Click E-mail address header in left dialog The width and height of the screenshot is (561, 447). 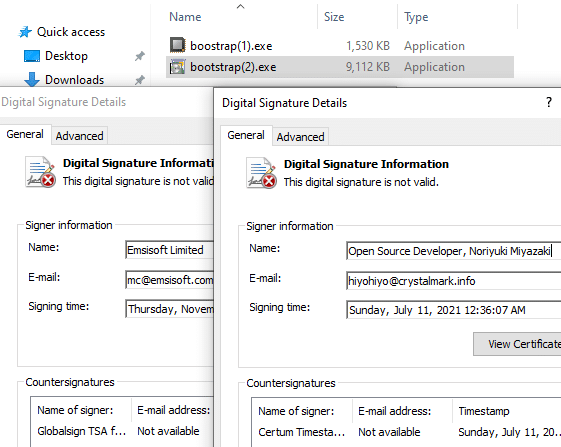tap(174, 410)
